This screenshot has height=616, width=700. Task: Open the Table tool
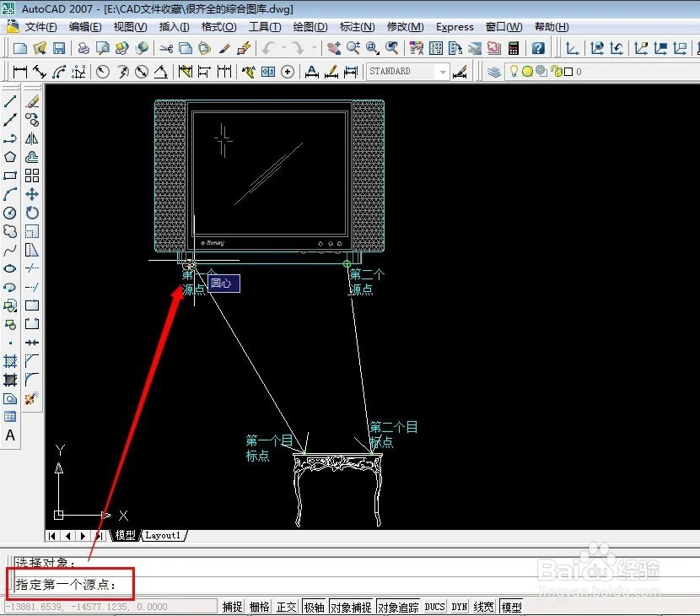pos(10,417)
